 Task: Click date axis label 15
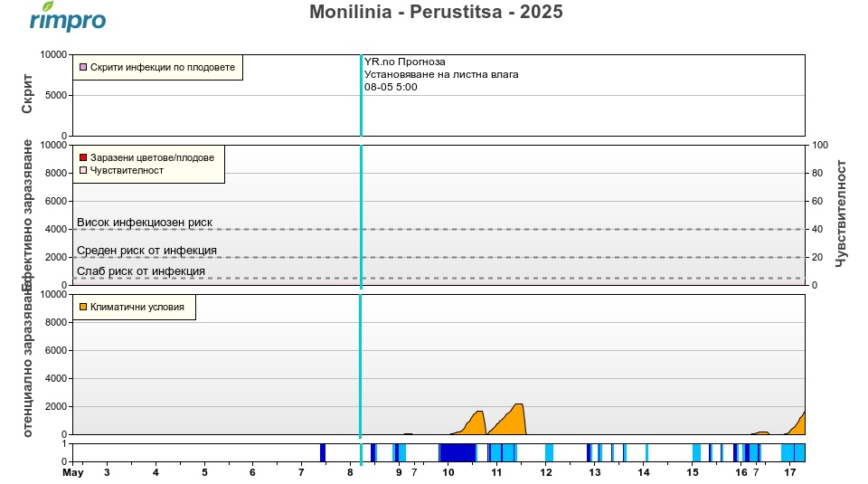[x=693, y=472]
